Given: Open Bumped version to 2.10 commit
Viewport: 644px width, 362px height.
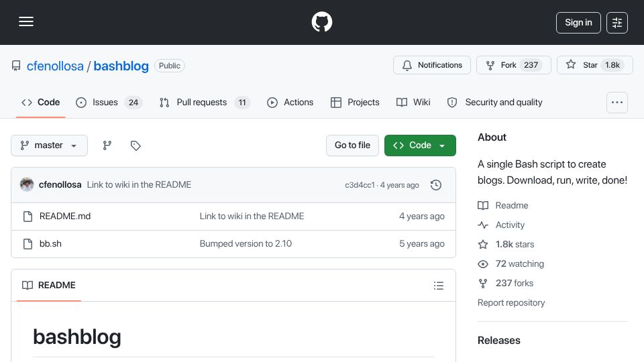Looking at the screenshot, I should pyautogui.click(x=246, y=244).
